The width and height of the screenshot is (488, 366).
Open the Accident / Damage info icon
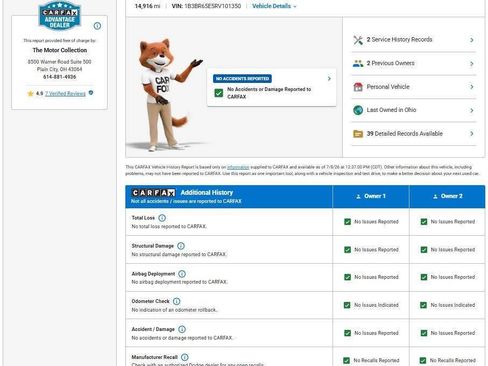click(182, 329)
